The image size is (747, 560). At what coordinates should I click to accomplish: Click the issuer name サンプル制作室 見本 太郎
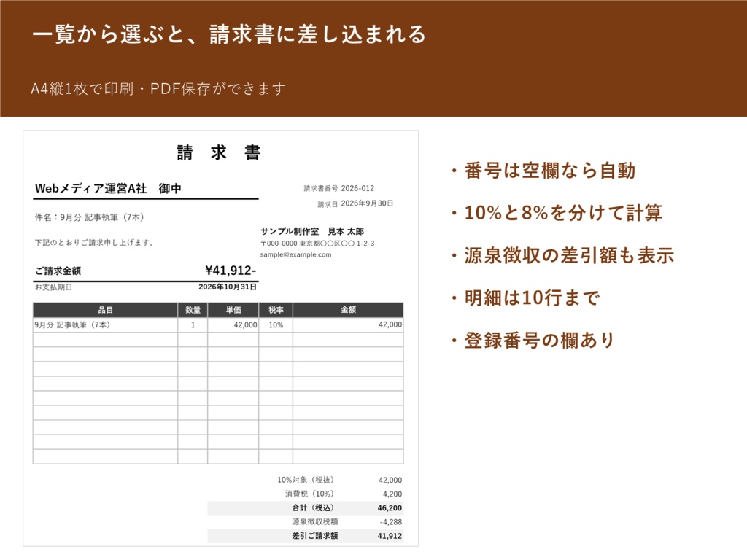coord(312,231)
